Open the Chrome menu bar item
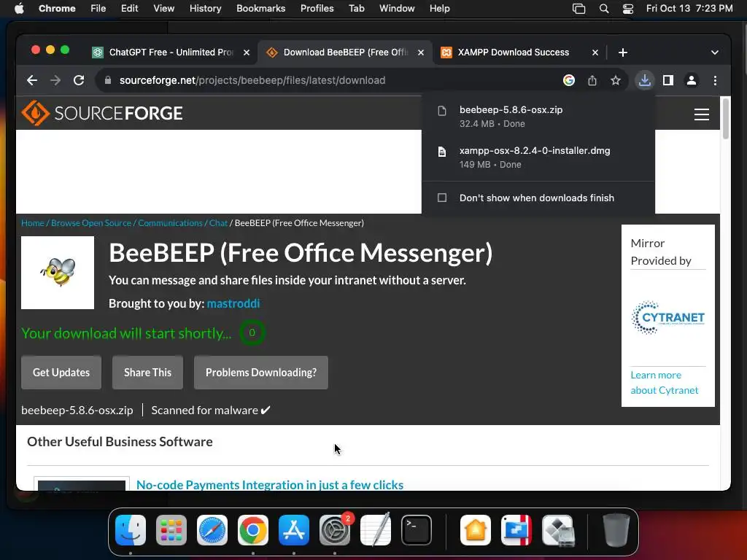Image resolution: width=747 pixels, height=560 pixels. coord(57,9)
